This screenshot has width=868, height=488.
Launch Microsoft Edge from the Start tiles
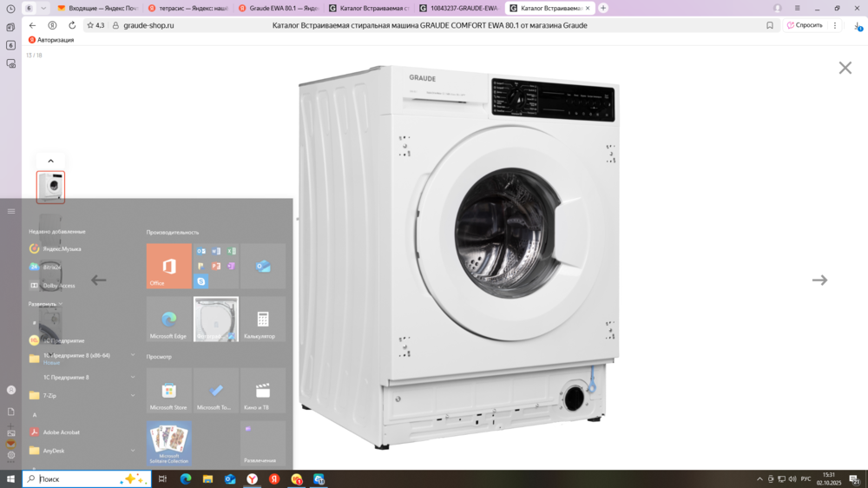tap(168, 319)
